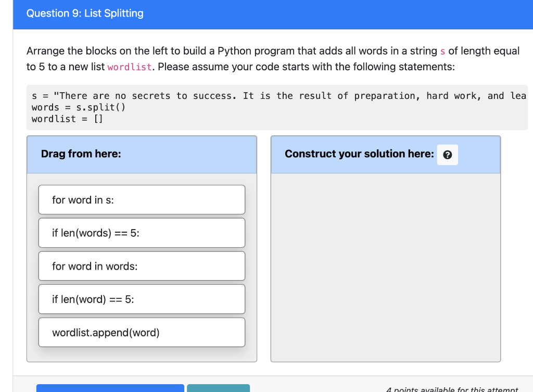Click the question instruction paragraph text
The height and width of the screenshot is (392, 533).
[x=208, y=50]
